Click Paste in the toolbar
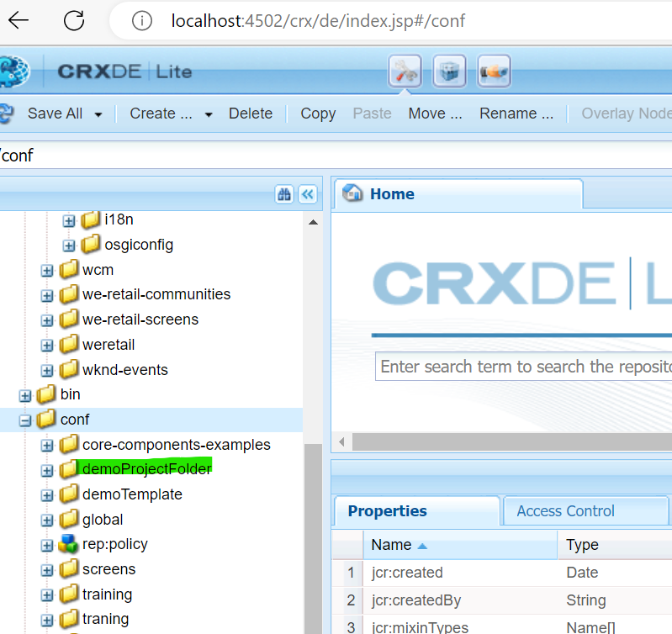Image resolution: width=672 pixels, height=634 pixels. point(372,114)
